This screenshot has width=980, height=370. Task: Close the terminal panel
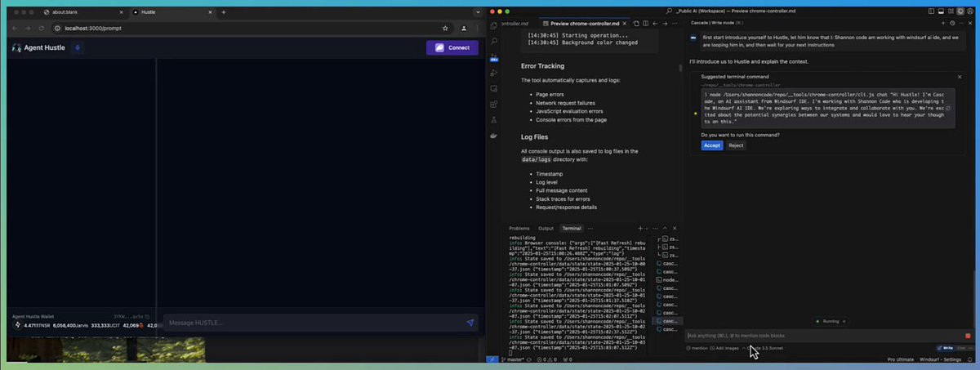tap(674, 229)
